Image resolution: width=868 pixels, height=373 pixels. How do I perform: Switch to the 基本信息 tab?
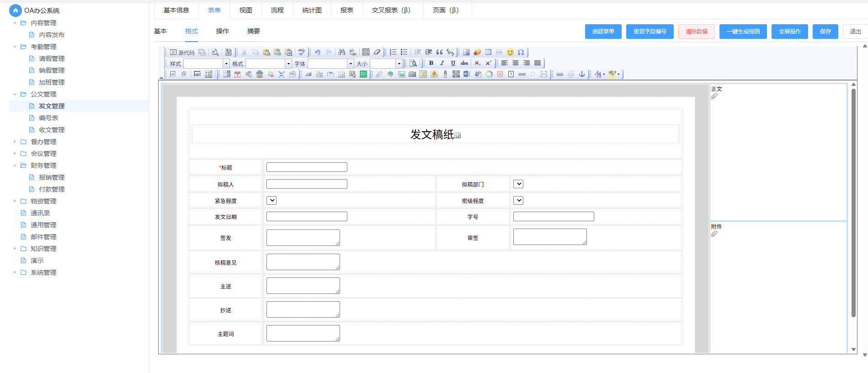click(x=176, y=10)
